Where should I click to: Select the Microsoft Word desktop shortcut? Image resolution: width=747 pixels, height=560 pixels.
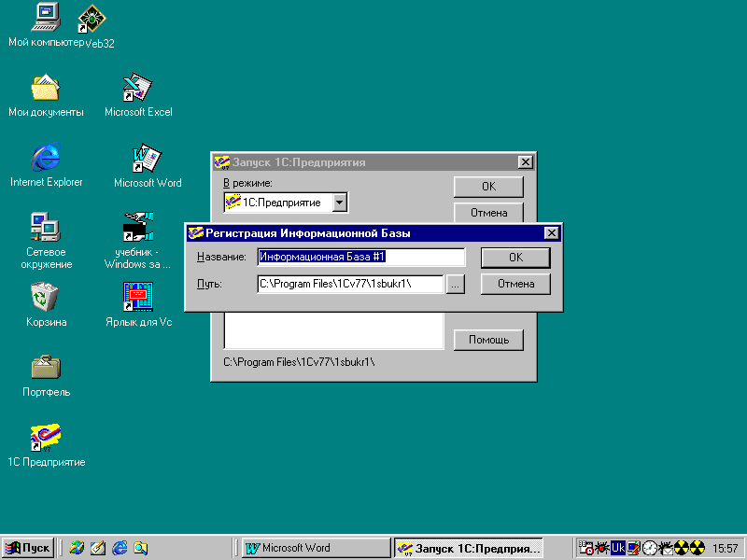(x=147, y=158)
